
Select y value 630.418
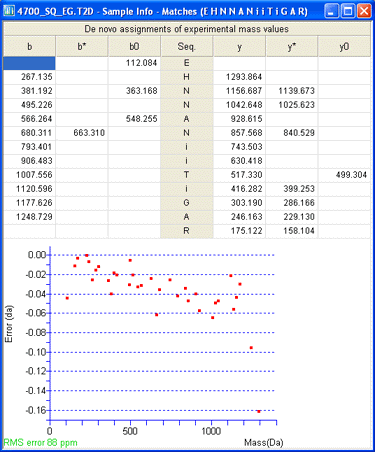(246, 161)
